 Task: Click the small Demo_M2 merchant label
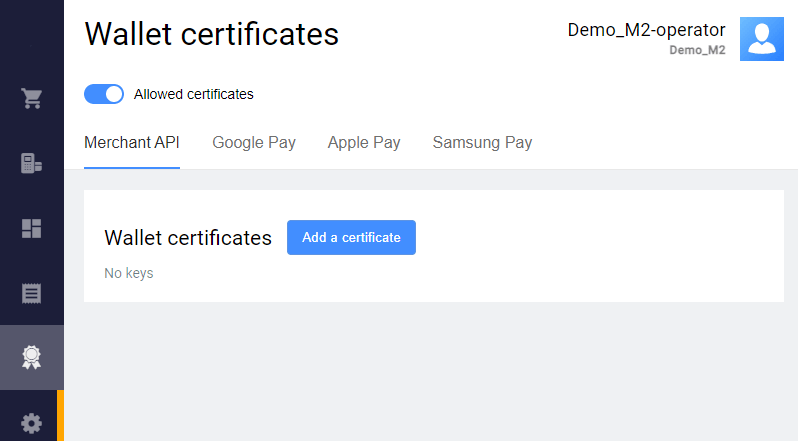point(697,50)
